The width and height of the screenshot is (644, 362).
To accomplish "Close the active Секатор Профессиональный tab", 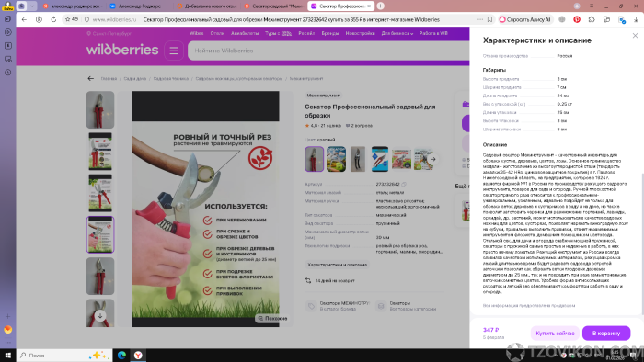I will point(369,6).
